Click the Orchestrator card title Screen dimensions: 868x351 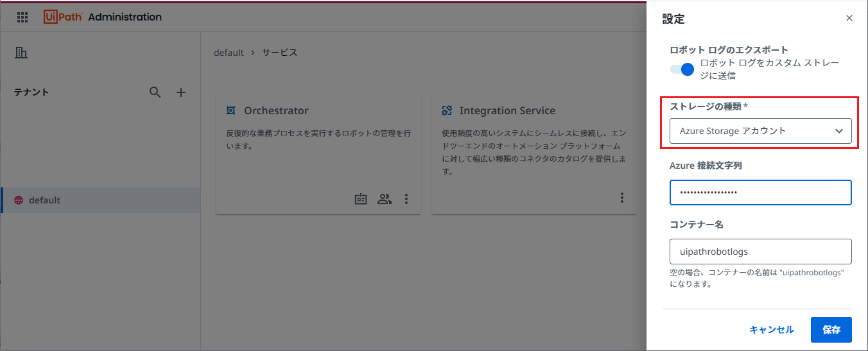point(276,110)
